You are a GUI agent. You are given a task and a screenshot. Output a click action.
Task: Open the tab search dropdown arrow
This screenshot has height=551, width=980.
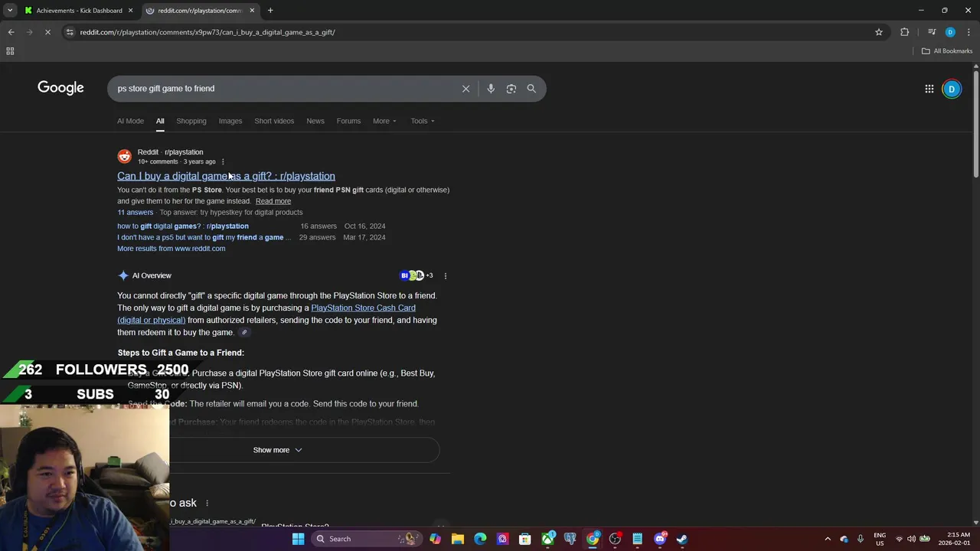[x=10, y=11]
